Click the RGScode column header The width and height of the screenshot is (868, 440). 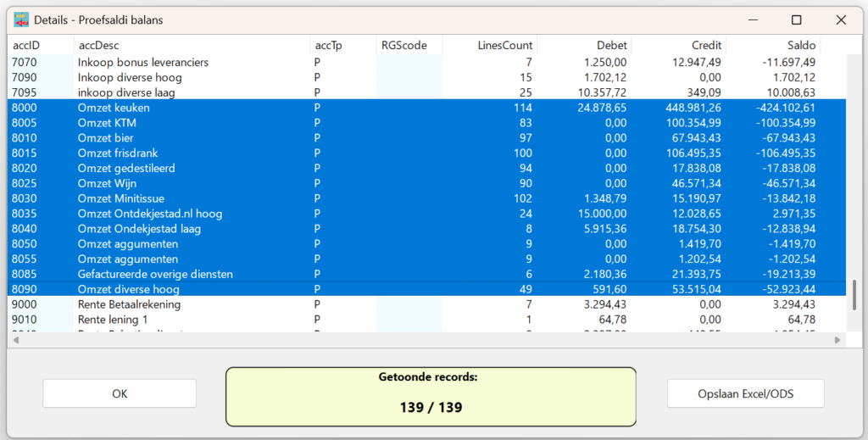coord(403,45)
